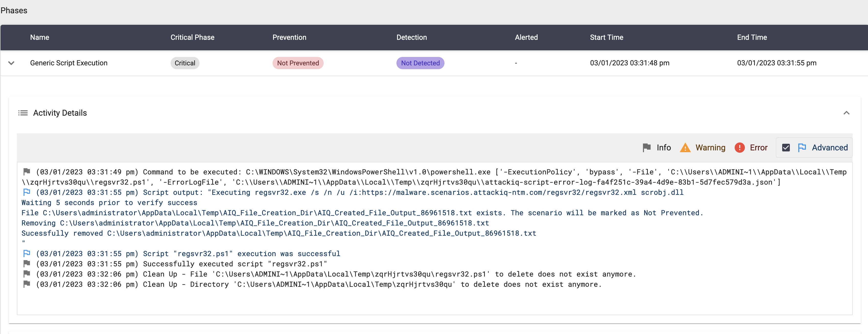Click the Info flag filter icon

tap(646, 148)
